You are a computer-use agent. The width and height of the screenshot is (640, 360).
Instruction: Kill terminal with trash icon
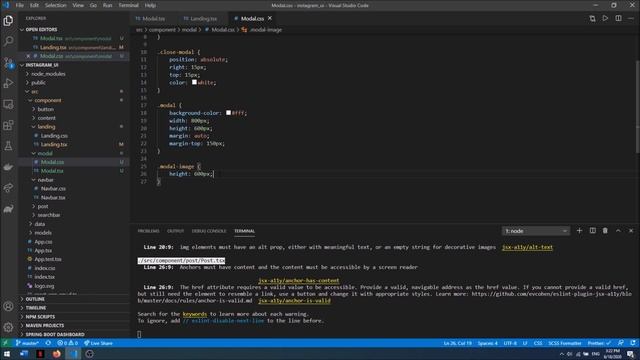[x=605, y=231]
